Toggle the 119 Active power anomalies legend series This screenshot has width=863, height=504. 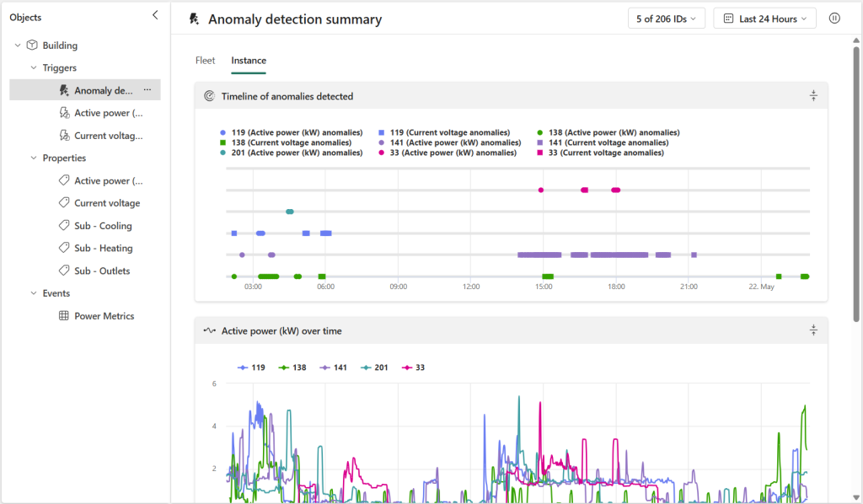coord(291,132)
